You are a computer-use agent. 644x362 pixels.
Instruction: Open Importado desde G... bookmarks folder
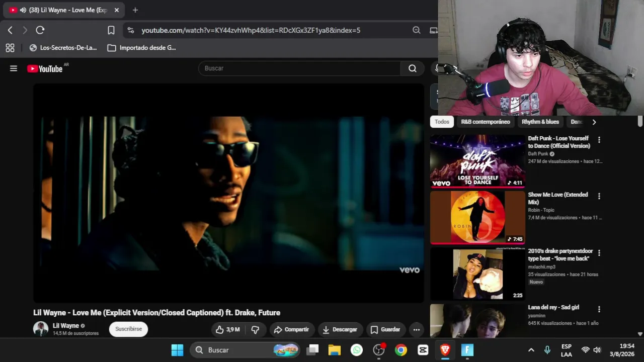click(141, 48)
